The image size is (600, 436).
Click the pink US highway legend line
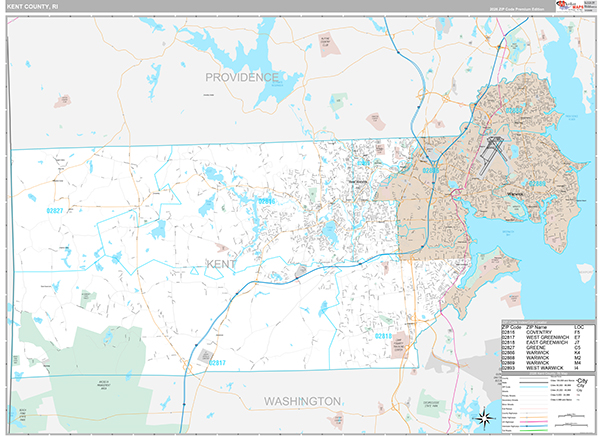(534, 421)
